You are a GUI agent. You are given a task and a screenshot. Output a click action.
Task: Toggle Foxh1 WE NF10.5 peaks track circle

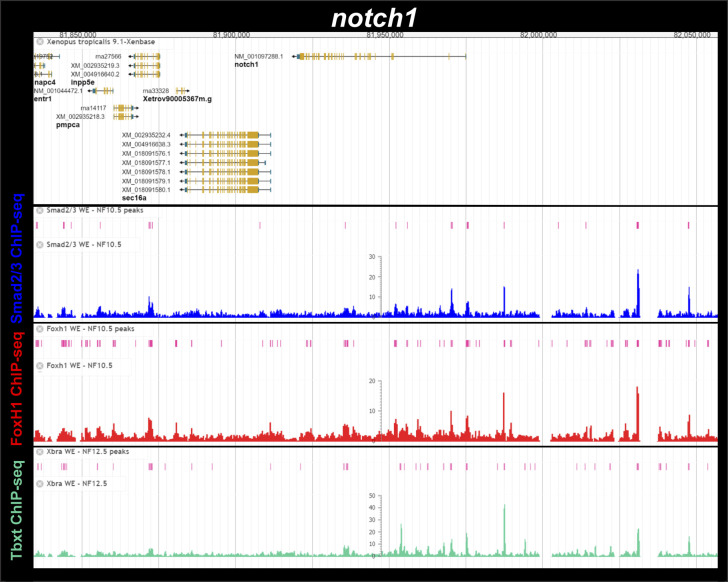tap(40, 328)
